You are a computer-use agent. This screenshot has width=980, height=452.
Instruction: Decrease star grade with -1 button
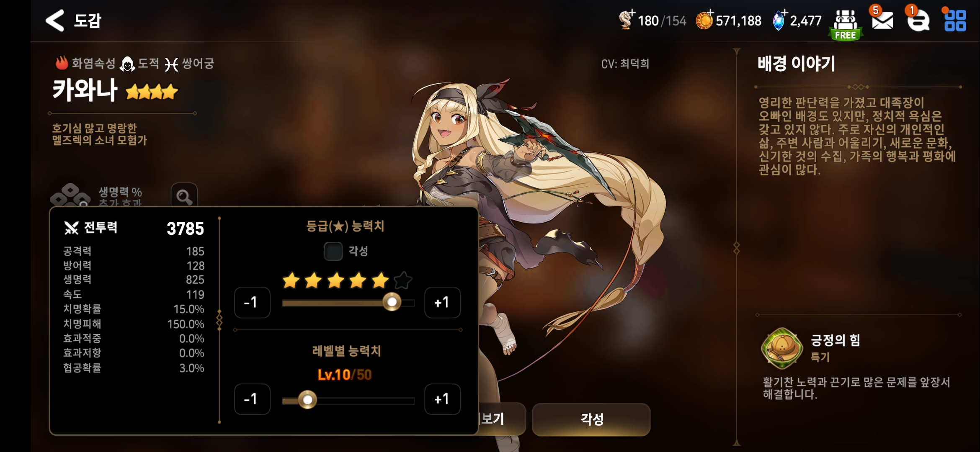pyautogui.click(x=252, y=303)
